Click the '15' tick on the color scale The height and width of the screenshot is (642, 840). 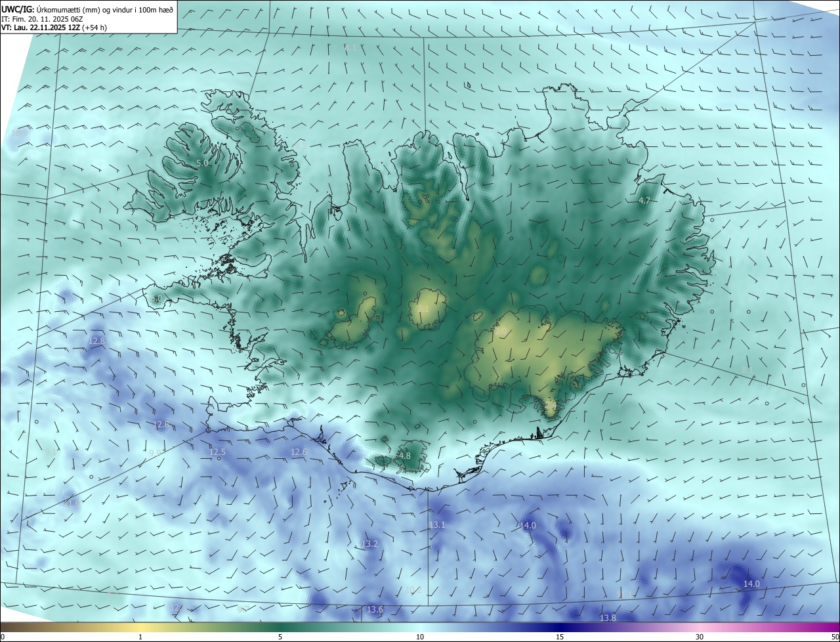pyautogui.click(x=560, y=637)
